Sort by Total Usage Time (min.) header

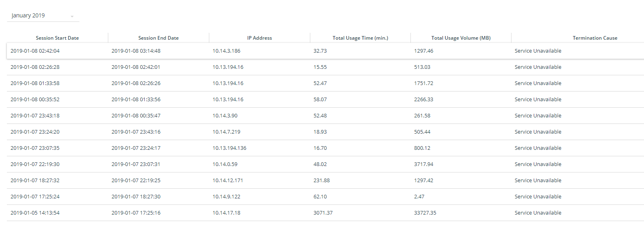(x=360, y=38)
